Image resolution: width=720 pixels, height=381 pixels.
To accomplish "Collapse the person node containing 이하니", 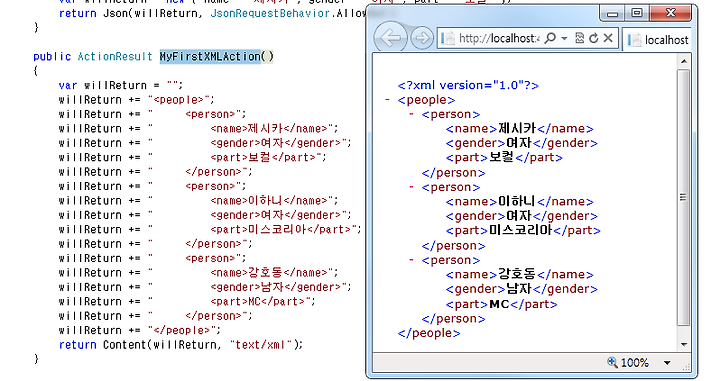I will click(411, 187).
